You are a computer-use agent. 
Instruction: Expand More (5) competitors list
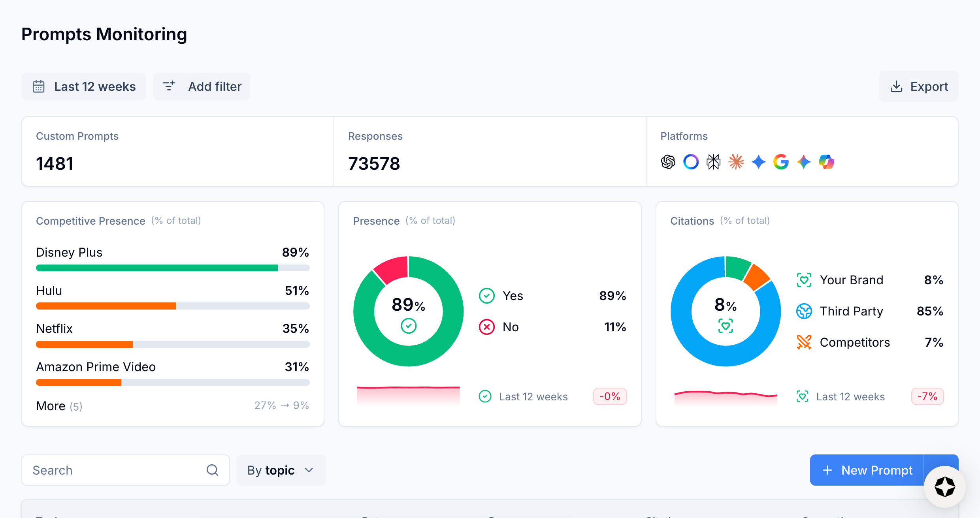[x=59, y=406]
